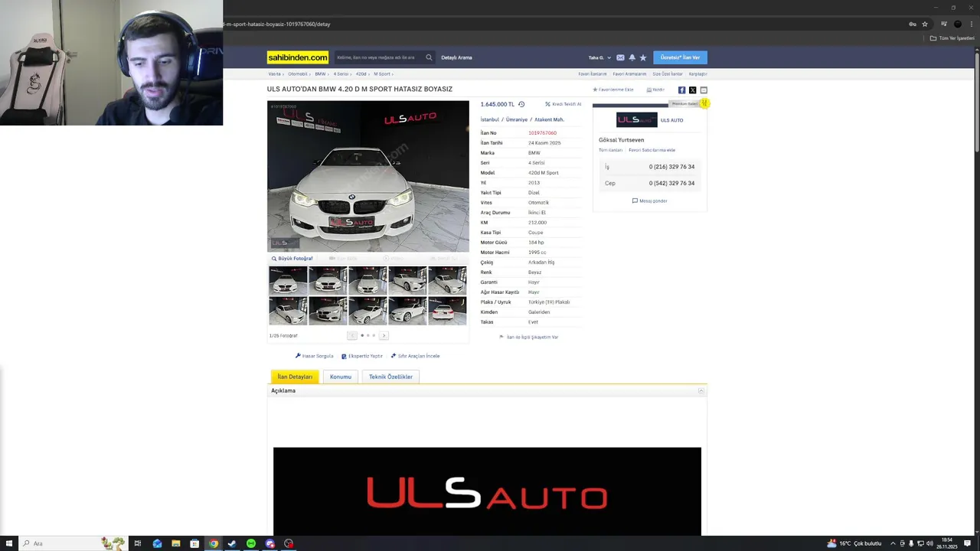980x551 pixels.
Task: Click the Windows Start button
Action: pyautogui.click(x=9, y=543)
